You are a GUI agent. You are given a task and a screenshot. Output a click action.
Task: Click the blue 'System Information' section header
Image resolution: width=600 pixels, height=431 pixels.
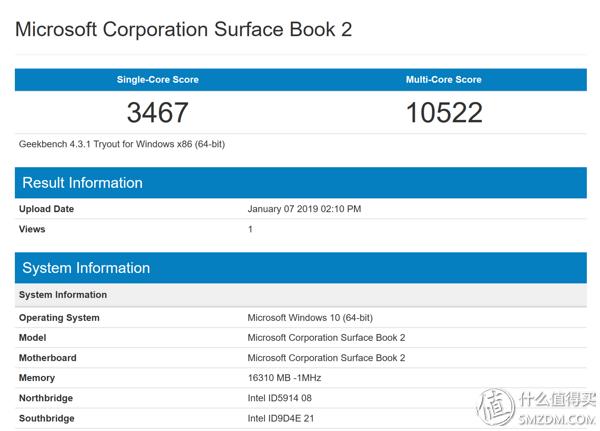coord(301,268)
